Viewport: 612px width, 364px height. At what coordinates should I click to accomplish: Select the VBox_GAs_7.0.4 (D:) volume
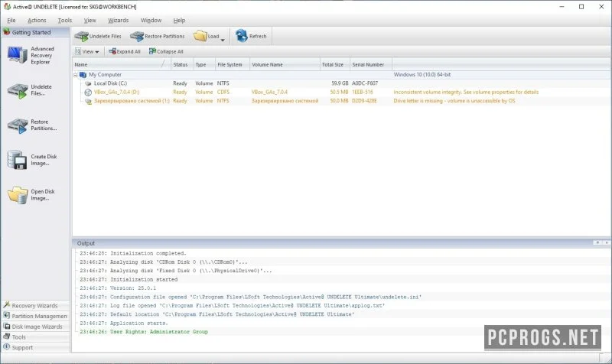[116, 92]
